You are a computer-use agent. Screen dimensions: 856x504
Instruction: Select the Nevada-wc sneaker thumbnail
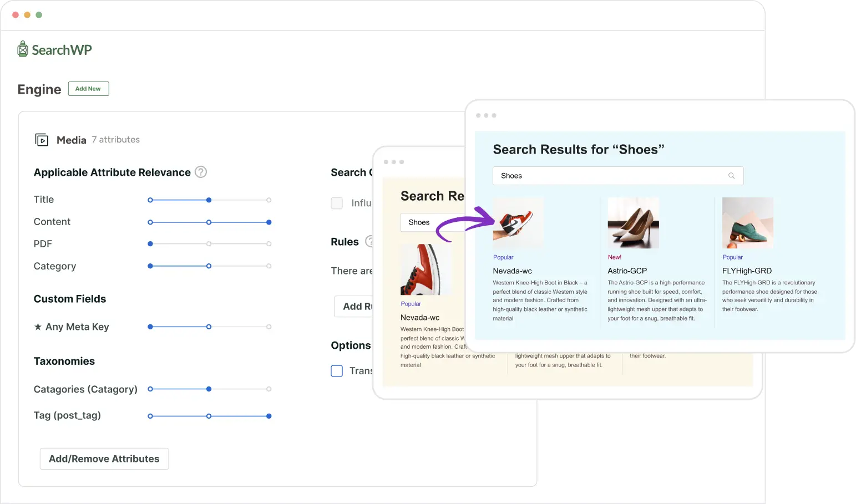click(x=518, y=222)
